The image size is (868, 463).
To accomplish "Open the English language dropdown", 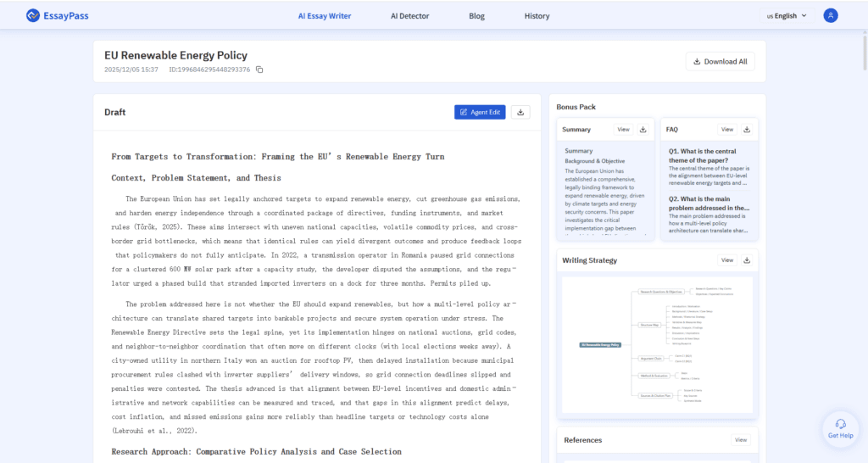I will point(787,16).
